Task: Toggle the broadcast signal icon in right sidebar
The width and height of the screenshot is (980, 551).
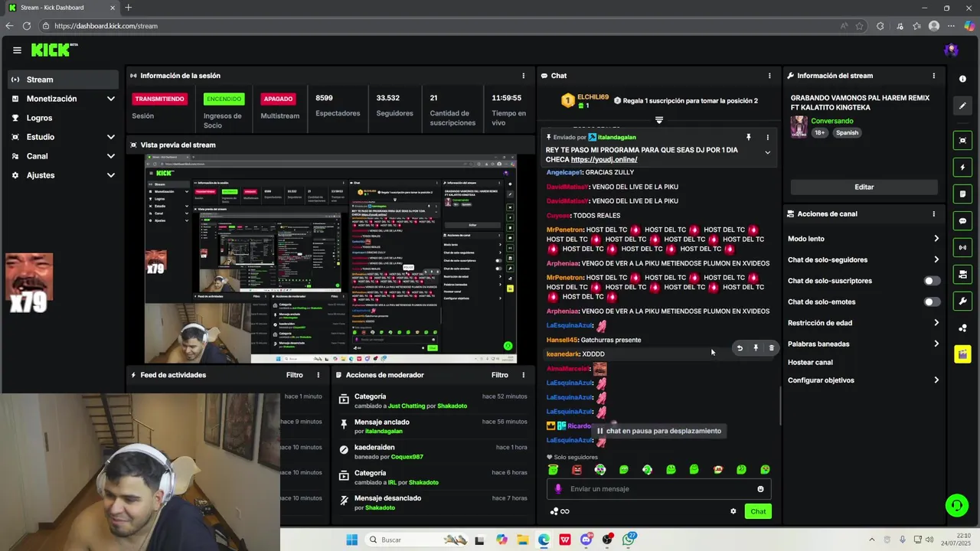Action: (x=962, y=247)
